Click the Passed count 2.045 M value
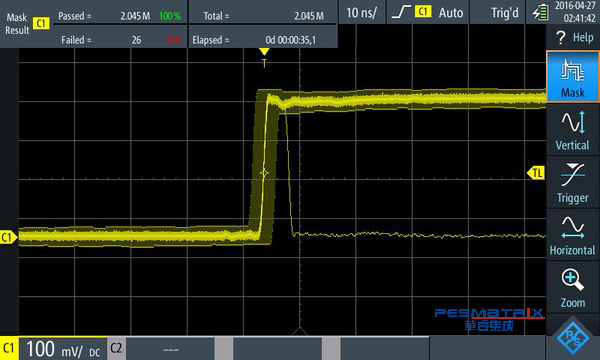The image size is (600, 360). pos(135,16)
